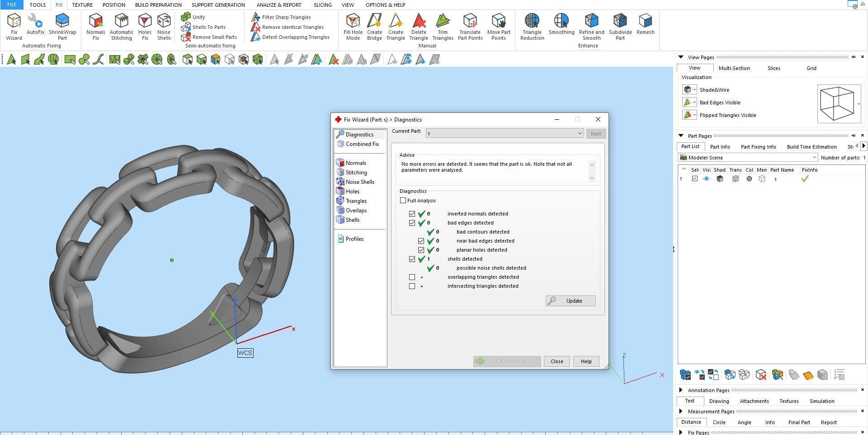Open Normals Fix tool
The height and width of the screenshot is (435, 868).
[x=96, y=27]
